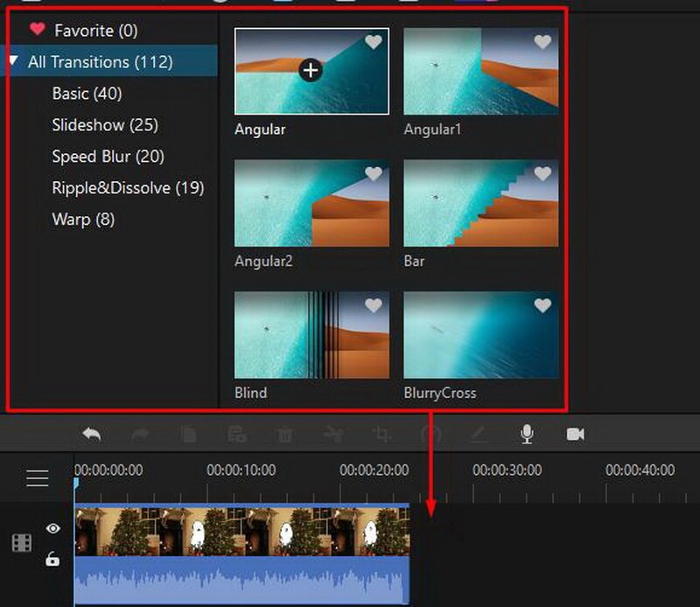This screenshot has width=700, height=607.
Task: Jump to 00:00:10:00 on timeline ruler
Action: tap(241, 470)
